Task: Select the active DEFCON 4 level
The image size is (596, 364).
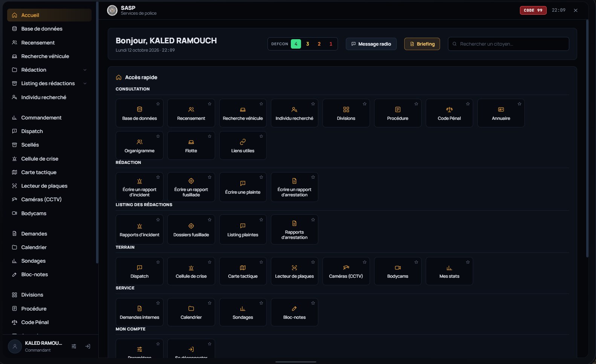Action: tap(296, 44)
